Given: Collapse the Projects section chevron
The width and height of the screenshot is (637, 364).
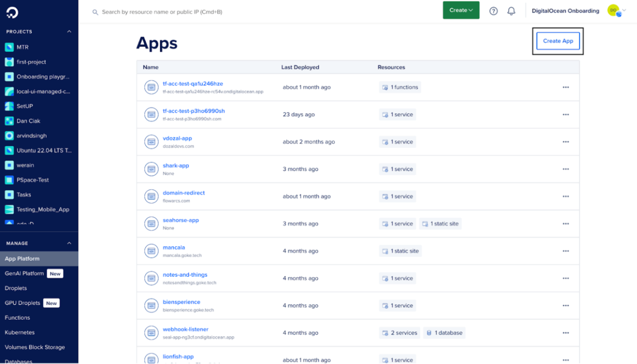Looking at the screenshot, I should [69, 32].
